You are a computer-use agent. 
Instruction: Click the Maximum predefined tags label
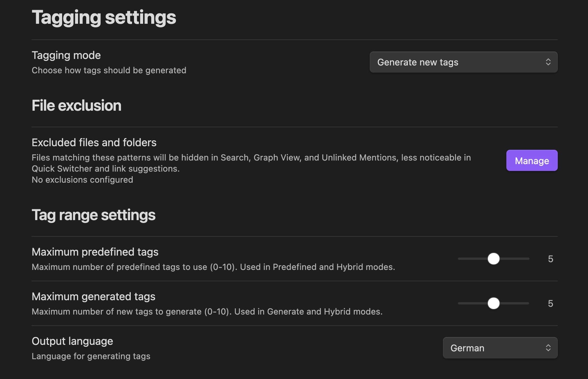tap(95, 252)
